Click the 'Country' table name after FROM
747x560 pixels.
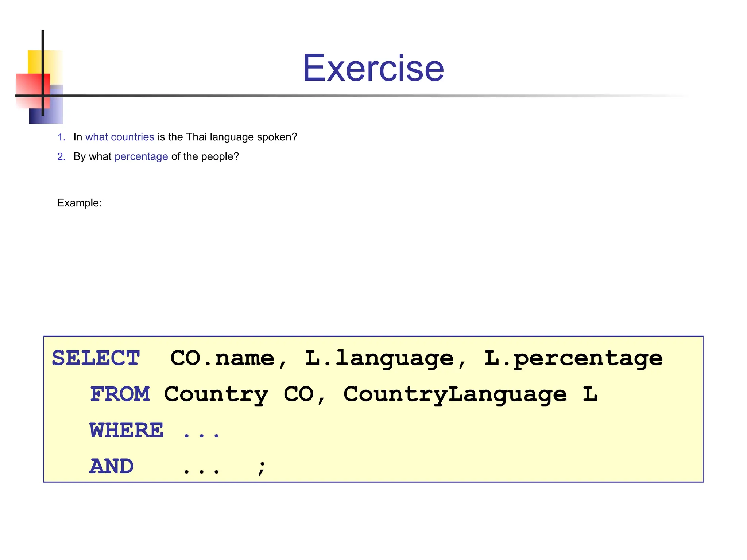click(x=216, y=394)
